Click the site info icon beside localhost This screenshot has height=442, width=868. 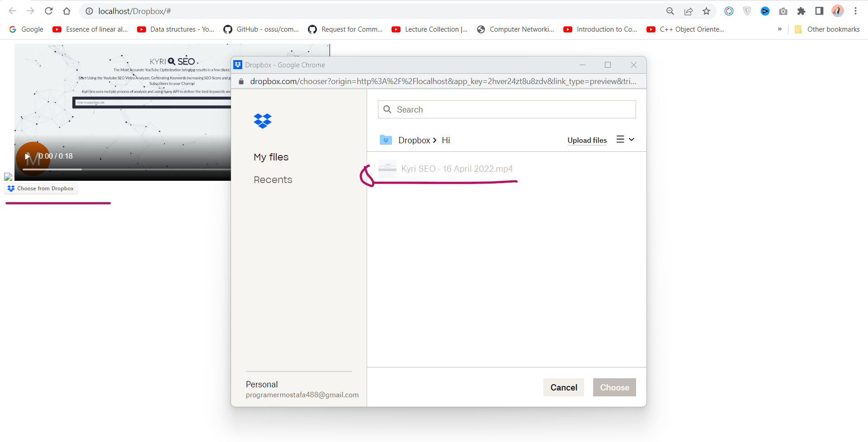[x=90, y=11]
